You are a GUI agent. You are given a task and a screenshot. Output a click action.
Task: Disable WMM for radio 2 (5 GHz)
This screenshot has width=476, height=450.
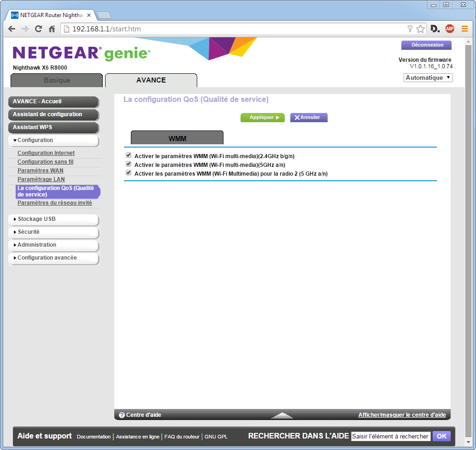click(129, 173)
